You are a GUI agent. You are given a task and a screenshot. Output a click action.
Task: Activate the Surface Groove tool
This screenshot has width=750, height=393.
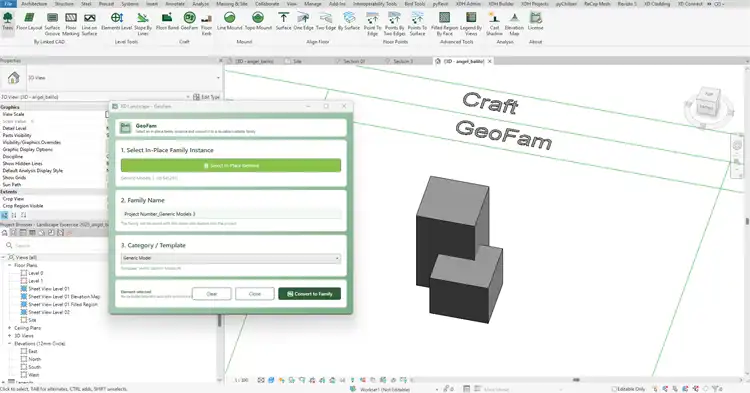(52, 24)
